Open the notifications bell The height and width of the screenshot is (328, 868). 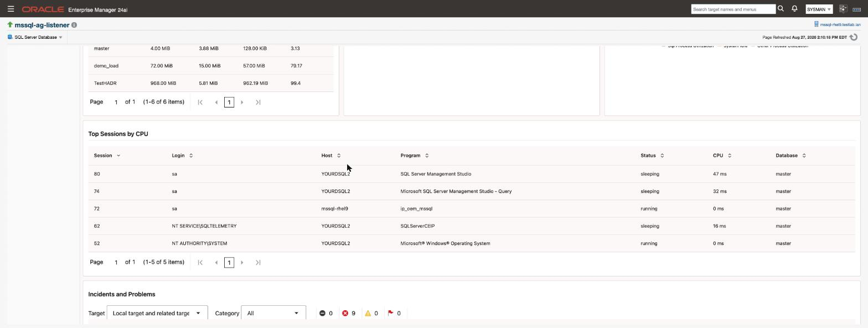794,9
